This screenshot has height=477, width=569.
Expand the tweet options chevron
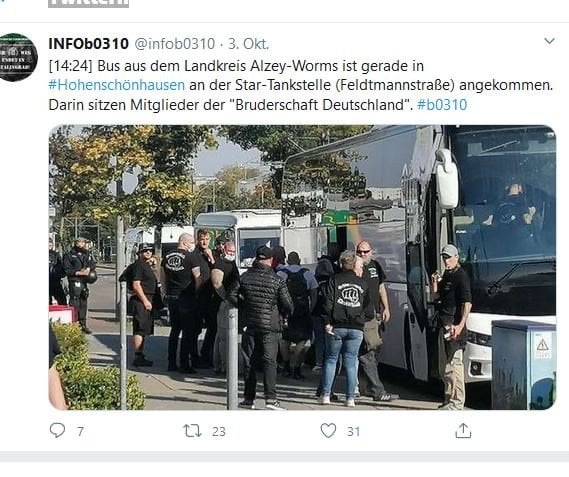click(x=549, y=41)
